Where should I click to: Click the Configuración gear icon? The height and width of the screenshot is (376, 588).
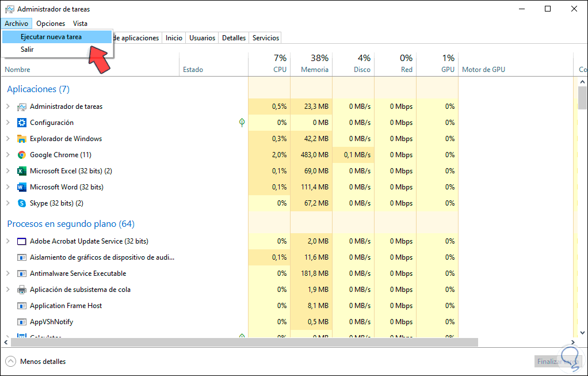[x=22, y=123]
